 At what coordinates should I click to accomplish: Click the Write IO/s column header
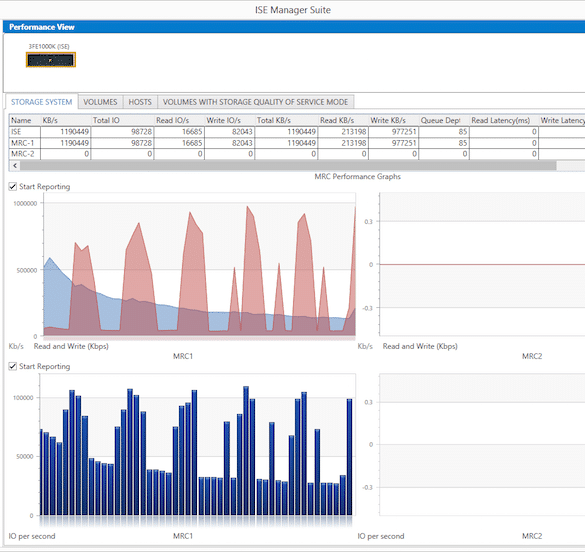pos(229,120)
